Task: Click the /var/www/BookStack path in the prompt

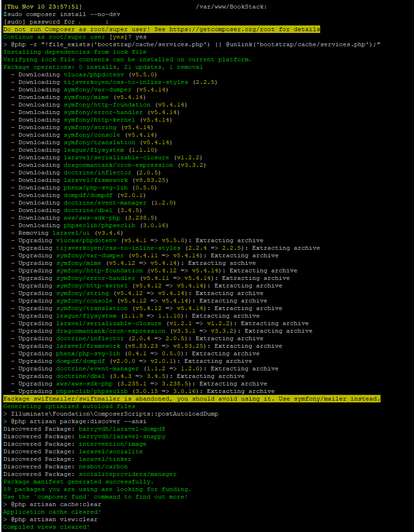Action: 231,7
